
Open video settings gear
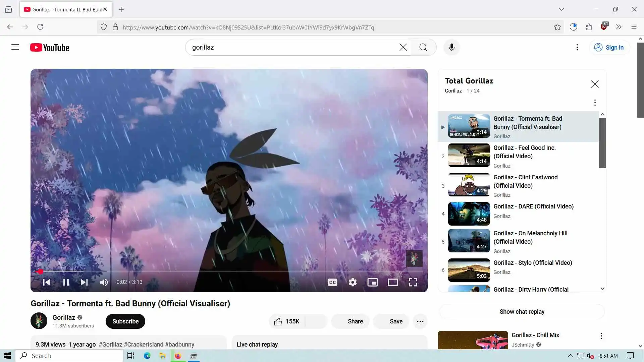[353, 282]
